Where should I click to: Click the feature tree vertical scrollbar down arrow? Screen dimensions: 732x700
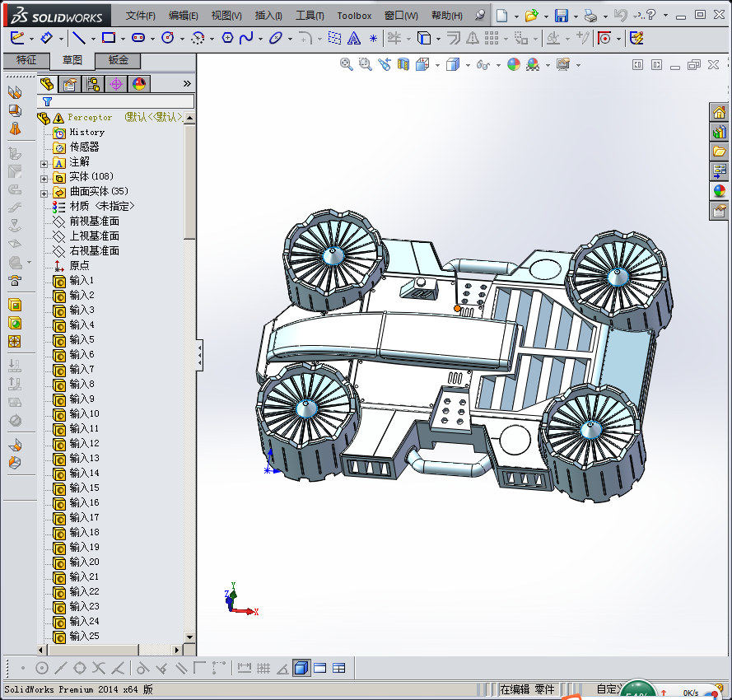tap(189, 637)
